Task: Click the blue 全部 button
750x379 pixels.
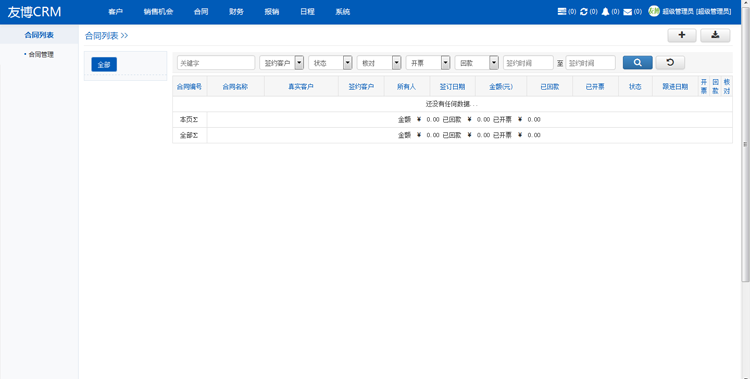Action: [x=104, y=64]
